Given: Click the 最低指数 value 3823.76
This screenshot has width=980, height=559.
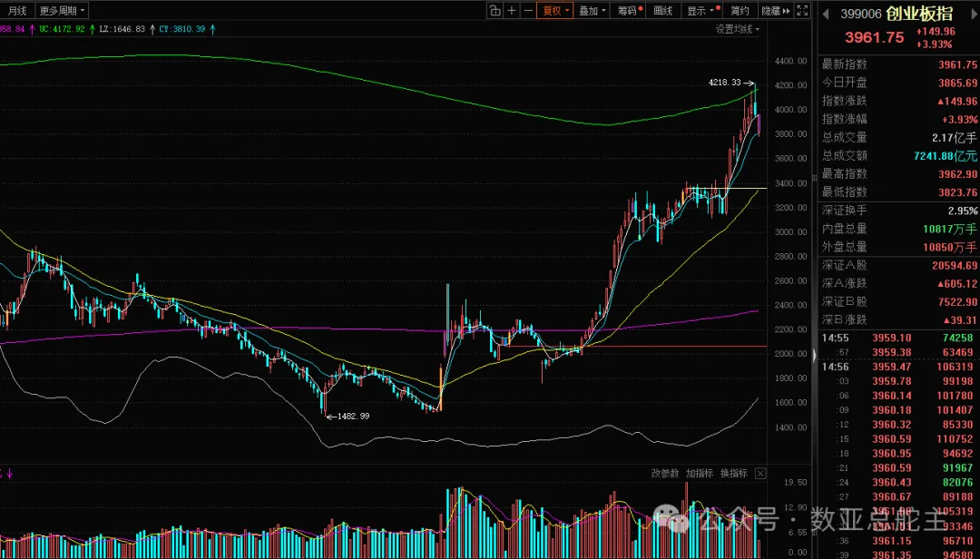Looking at the screenshot, I should [x=957, y=192].
